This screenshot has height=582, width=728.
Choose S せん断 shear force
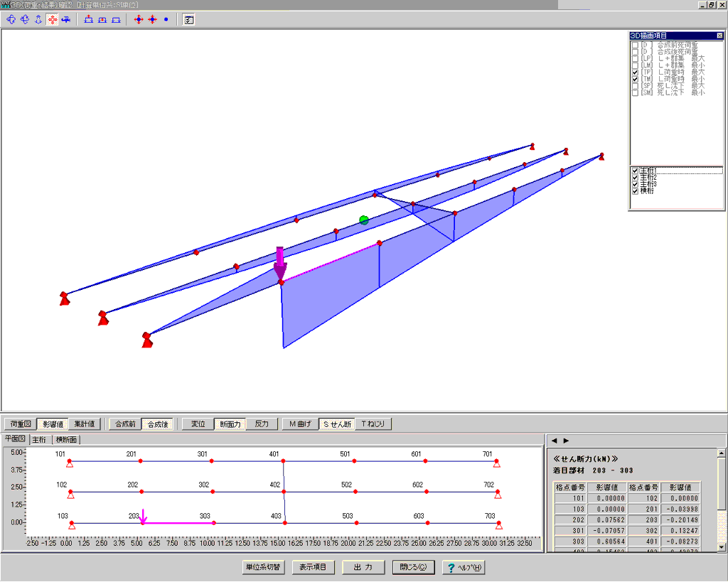click(x=337, y=424)
